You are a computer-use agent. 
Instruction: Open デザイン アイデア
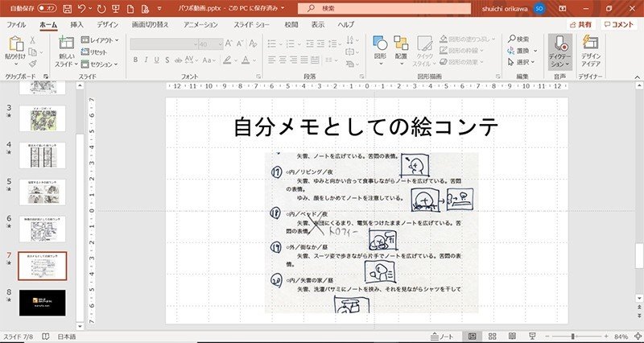click(x=591, y=51)
